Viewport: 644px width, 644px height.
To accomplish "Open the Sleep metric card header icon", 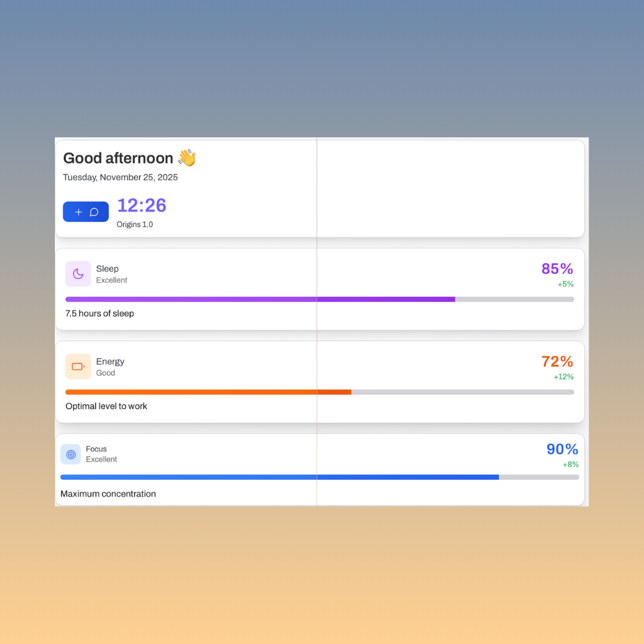I will (x=78, y=273).
